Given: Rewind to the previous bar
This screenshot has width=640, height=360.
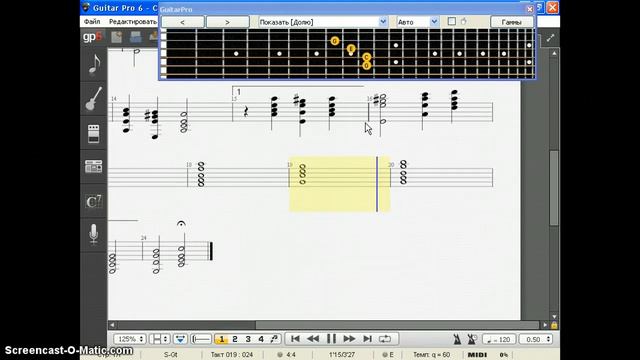Looking at the screenshot, I should [313, 339].
